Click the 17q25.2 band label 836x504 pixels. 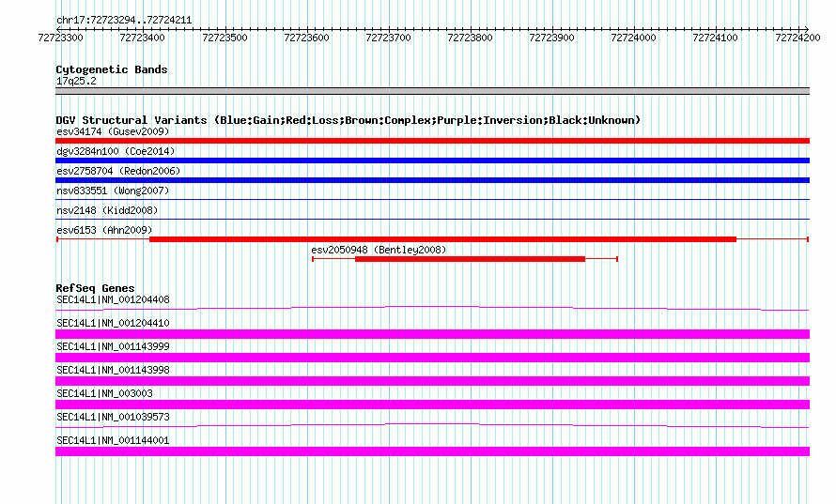click(76, 81)
